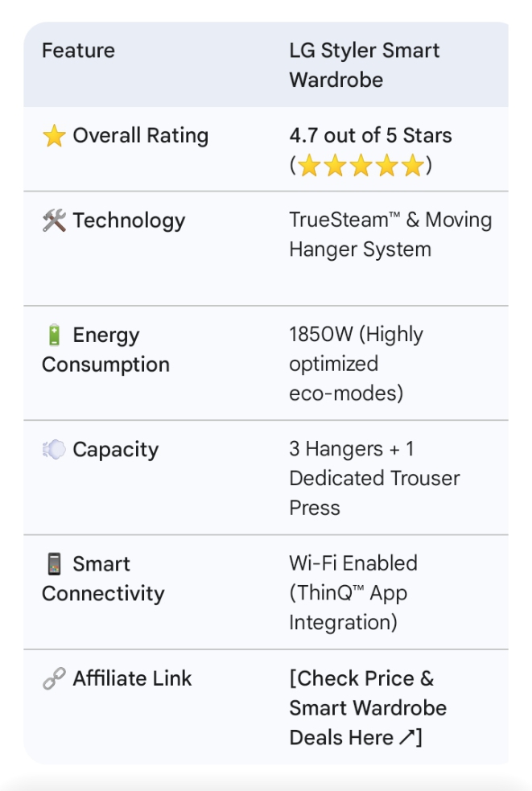The height and width of the screenshot is (791, 532).
Task: Click the Overall Rating label
Action: click(x=141, y=136)
